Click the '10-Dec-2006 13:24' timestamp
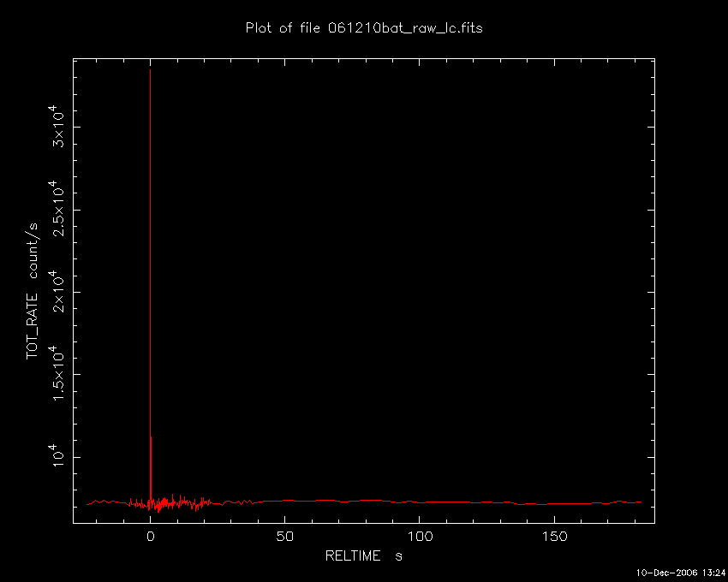The height and width of the screenshot is (582, 728). 680,573
